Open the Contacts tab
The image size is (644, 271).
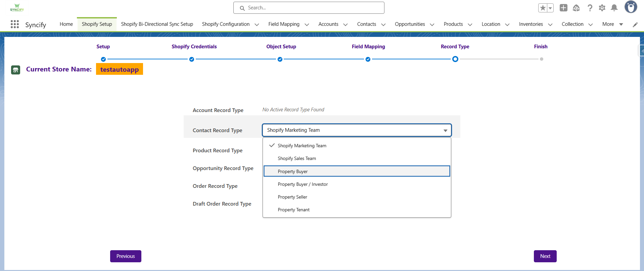coord(366,24)
